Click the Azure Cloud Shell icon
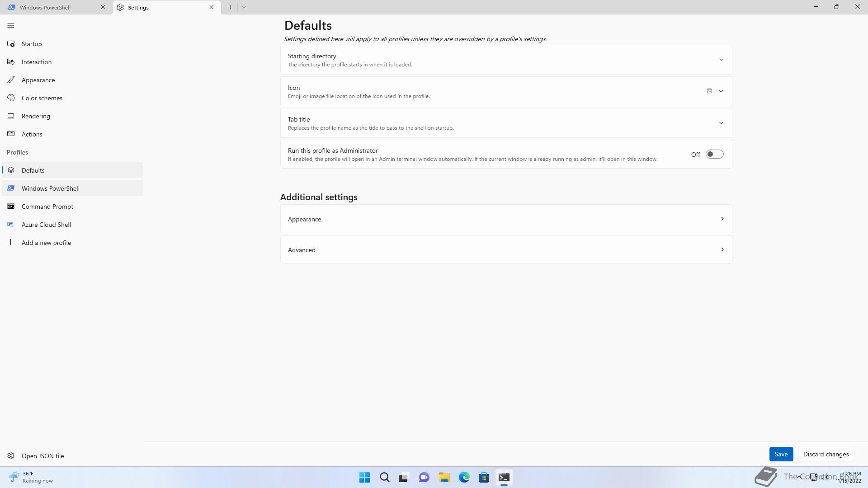The height and width of the screenshot is (488, 868). coord(11,225)
